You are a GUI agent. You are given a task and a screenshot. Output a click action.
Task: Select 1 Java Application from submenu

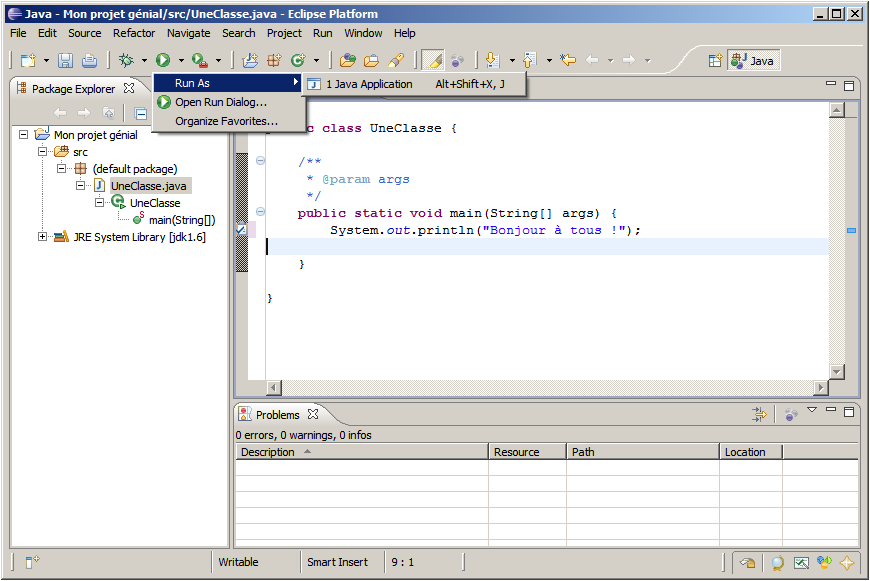coord(368,84)
